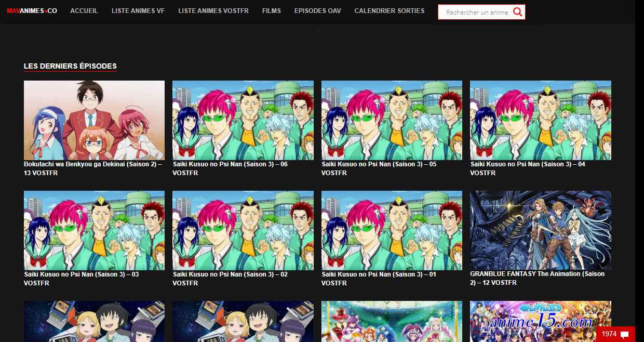
Task: Click Saiki Kusuo no Psi Nan 05 title
Action: pyautogui.click(x=379, y=168)
